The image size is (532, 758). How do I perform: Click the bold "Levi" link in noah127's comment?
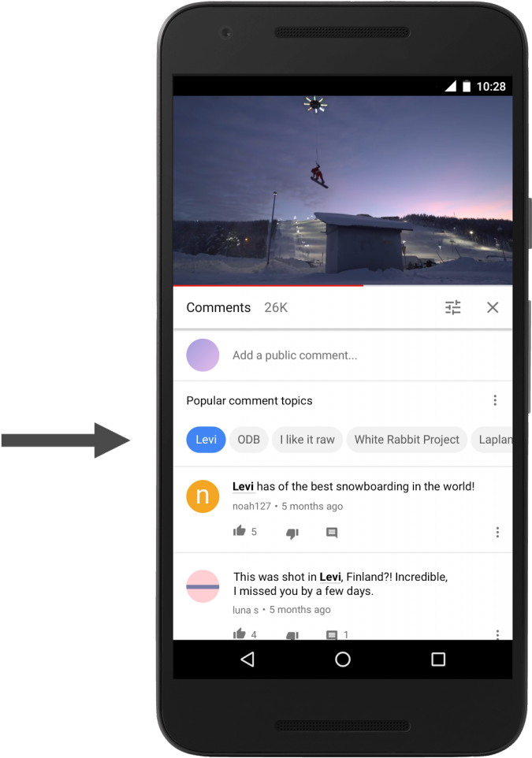(243, 486)
